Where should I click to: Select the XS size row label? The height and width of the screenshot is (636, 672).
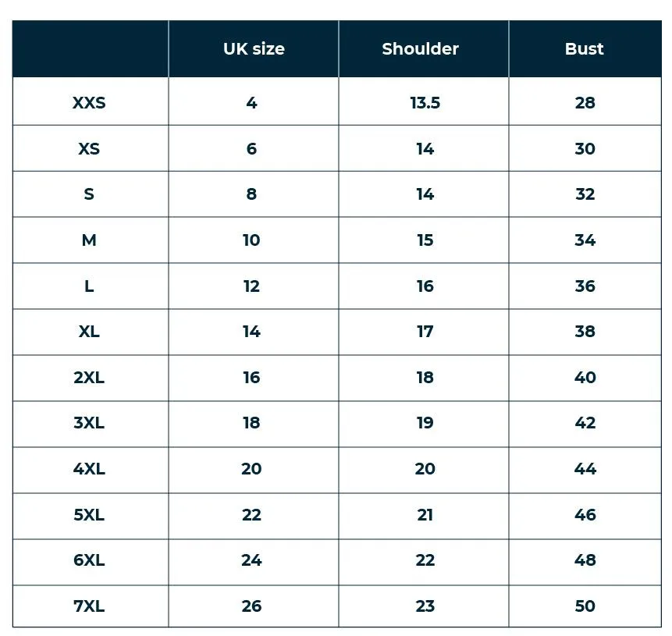(89, 149)
